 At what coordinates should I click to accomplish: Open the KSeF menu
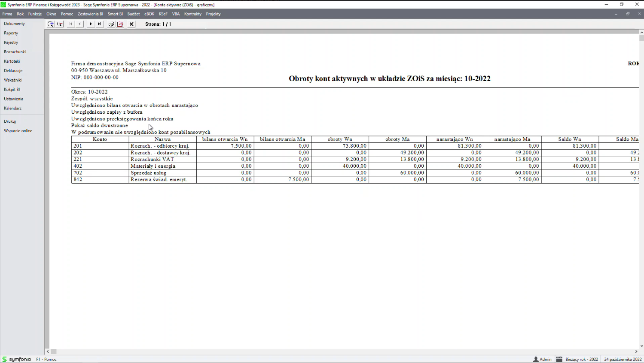[163, 14]
